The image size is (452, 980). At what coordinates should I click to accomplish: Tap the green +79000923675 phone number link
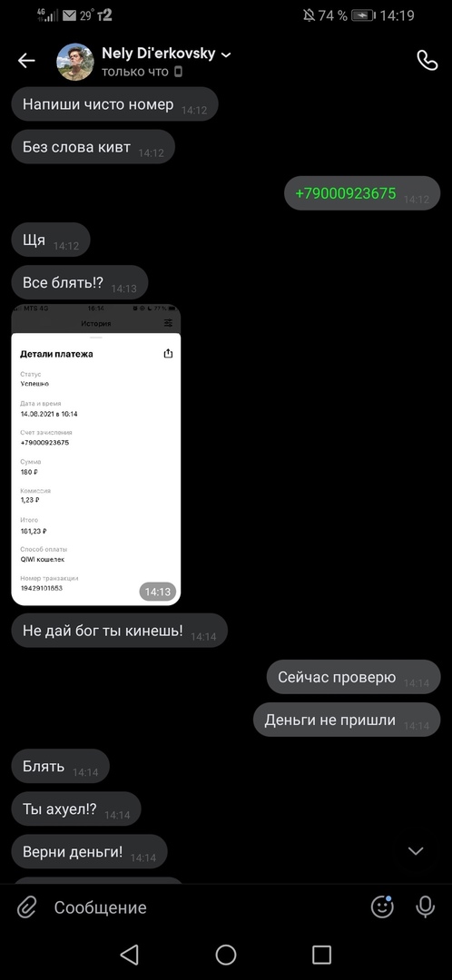345,193
